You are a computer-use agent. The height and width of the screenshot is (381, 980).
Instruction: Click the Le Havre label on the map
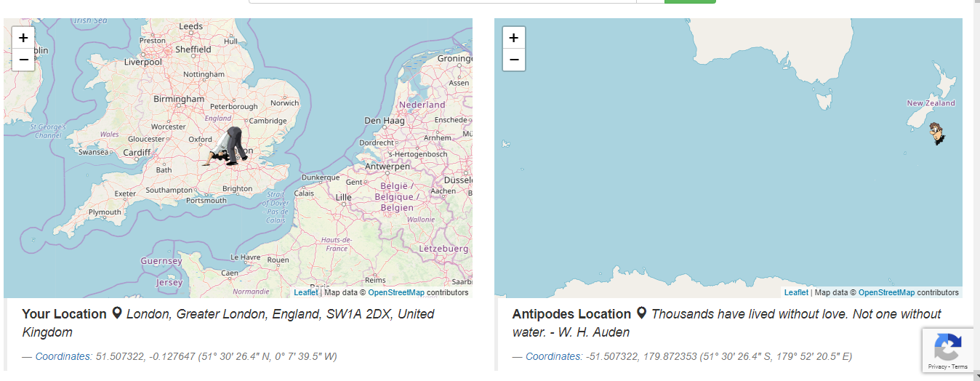244,257
